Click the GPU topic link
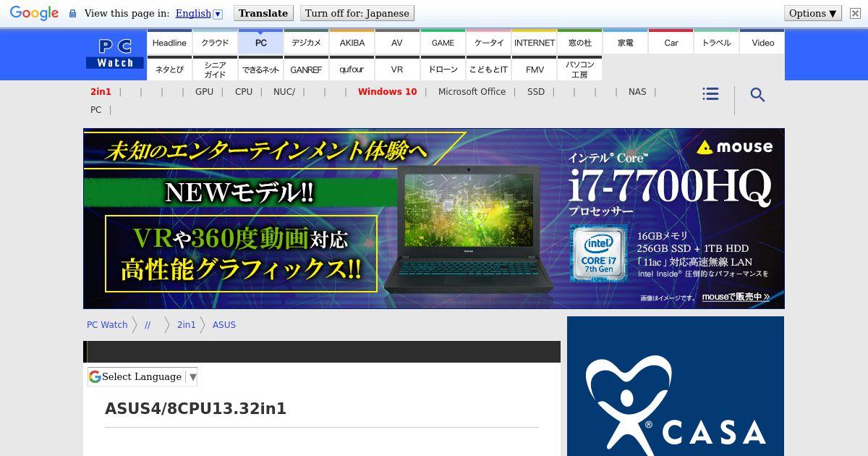The image size is (868, 456). [204, 92]
